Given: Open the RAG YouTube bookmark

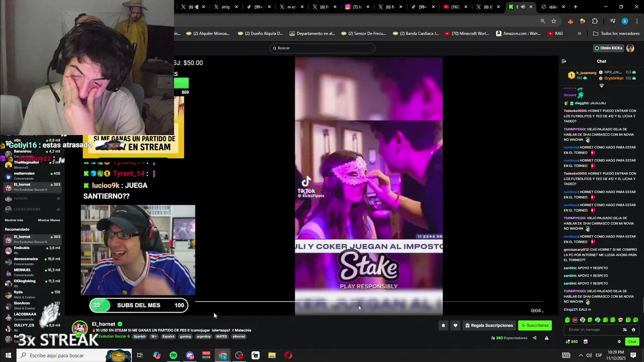Looking at the screenshot, I should pos(555,34).
